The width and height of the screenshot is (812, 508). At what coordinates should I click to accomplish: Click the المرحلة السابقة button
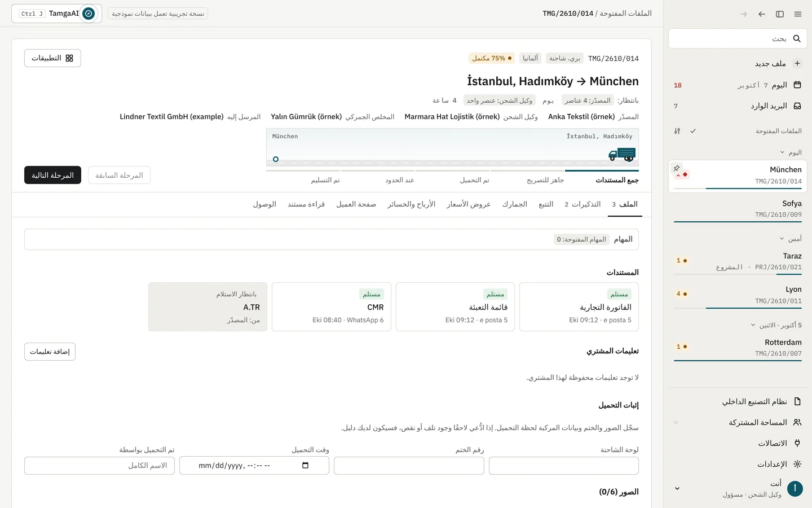119,175
